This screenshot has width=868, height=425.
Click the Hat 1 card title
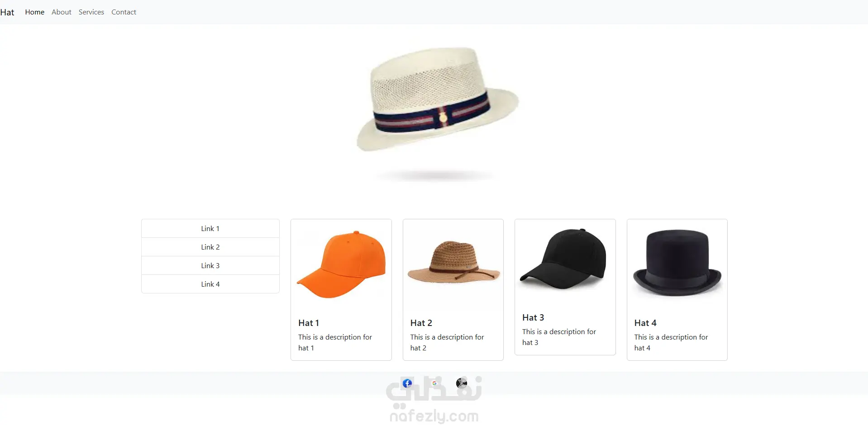309,323
